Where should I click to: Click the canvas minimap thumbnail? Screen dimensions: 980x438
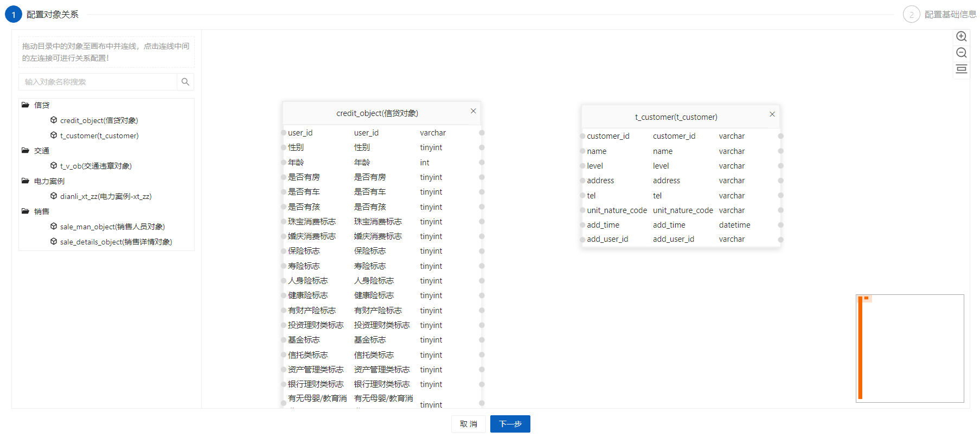point(909,349)
